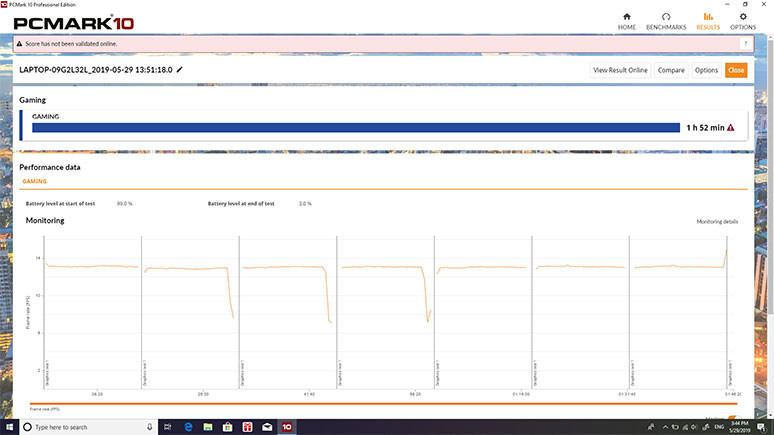Open Microsoft Edge from the taskbar
The height and width of the screenshot is (435, 774).
coord(187,427)
